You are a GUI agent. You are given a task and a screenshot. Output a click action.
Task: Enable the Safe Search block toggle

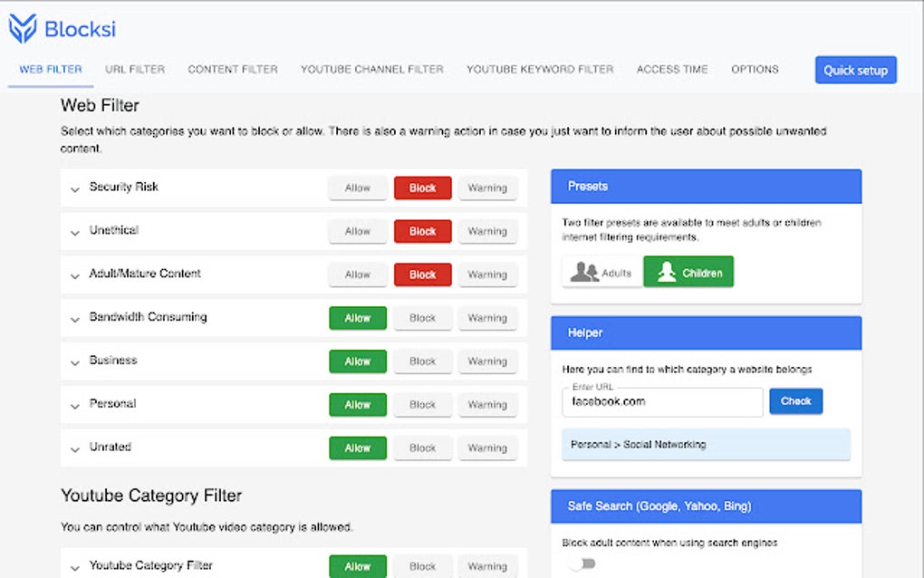coord(578,563)
